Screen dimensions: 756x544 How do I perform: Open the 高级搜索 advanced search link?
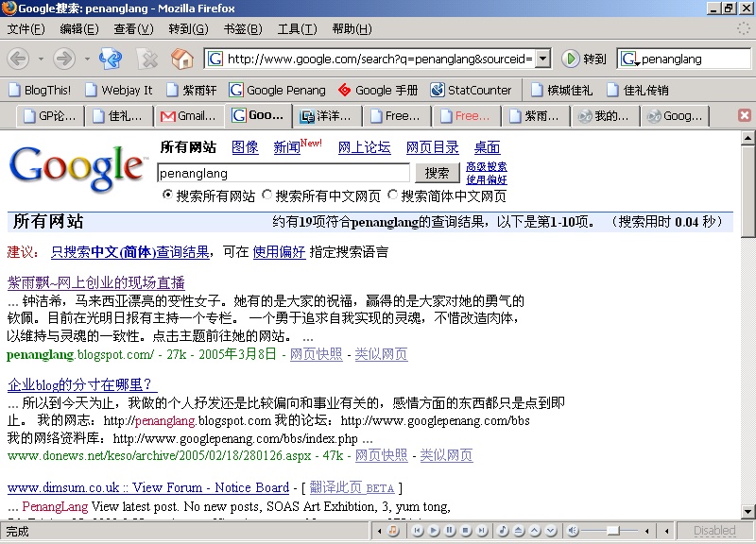click(x=487, y=167)
